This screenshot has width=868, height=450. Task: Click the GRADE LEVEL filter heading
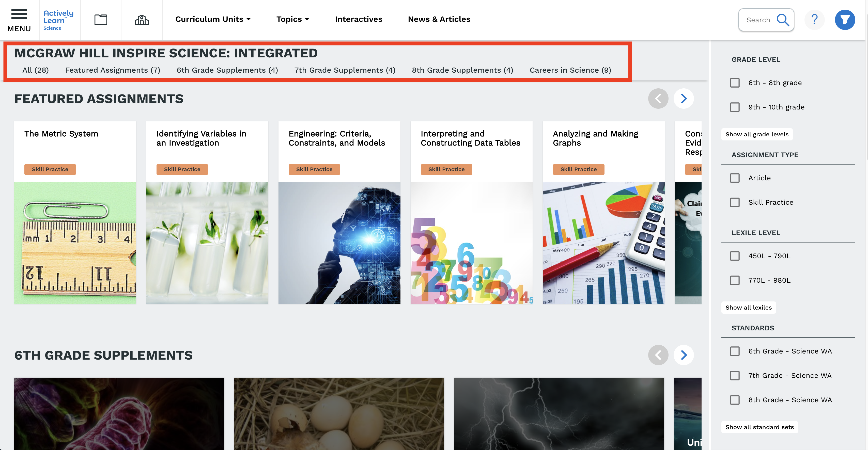coord(756,60)
